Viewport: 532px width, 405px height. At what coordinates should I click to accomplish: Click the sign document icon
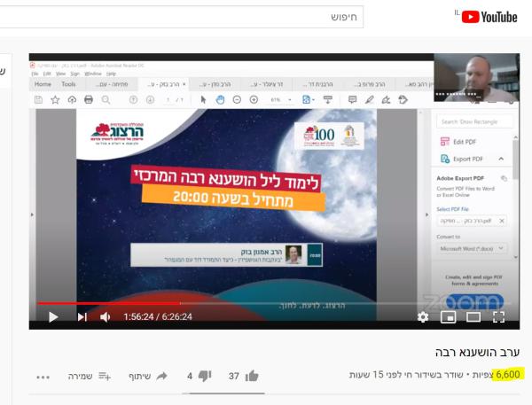click(386, 100)
